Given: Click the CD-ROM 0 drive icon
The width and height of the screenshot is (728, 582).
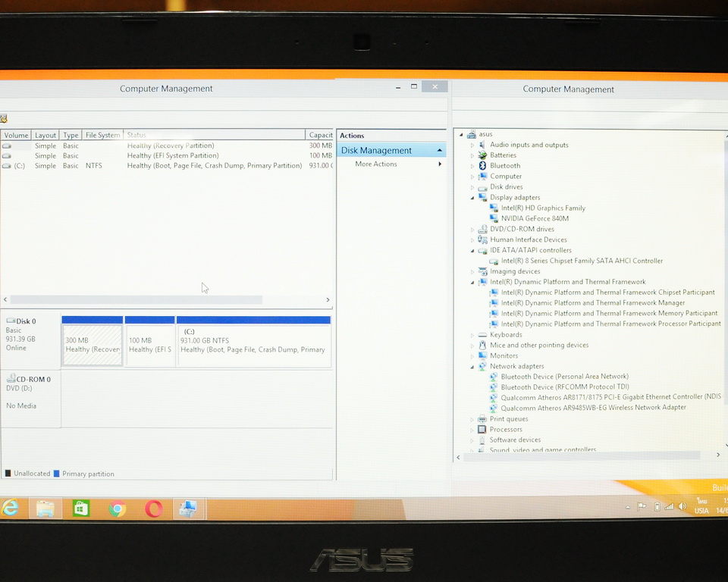Looking at the screenshot, I should pyautogui.click(x=11, y=378).
